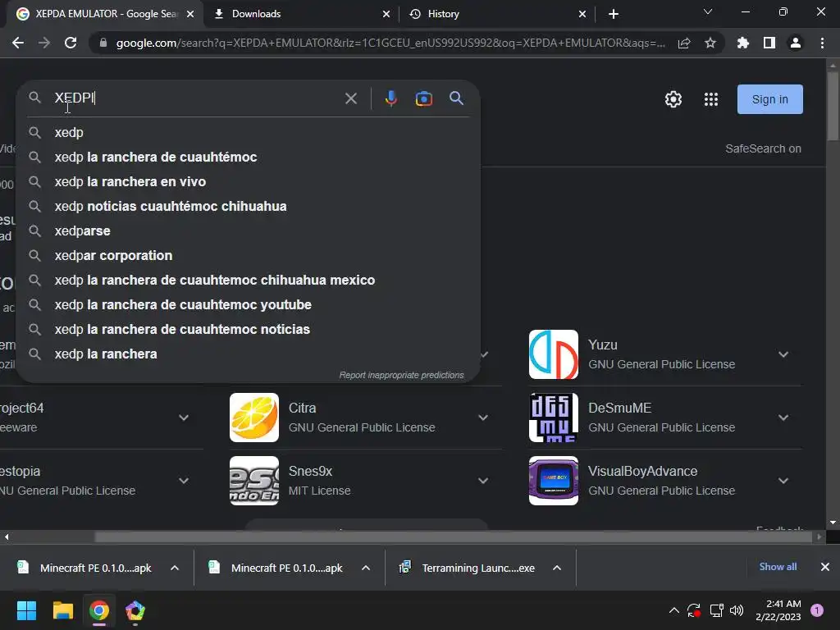The image size is (840, 630).
Task: View site information lock icon
Action: pyautogui.click(x=103, y=43)
